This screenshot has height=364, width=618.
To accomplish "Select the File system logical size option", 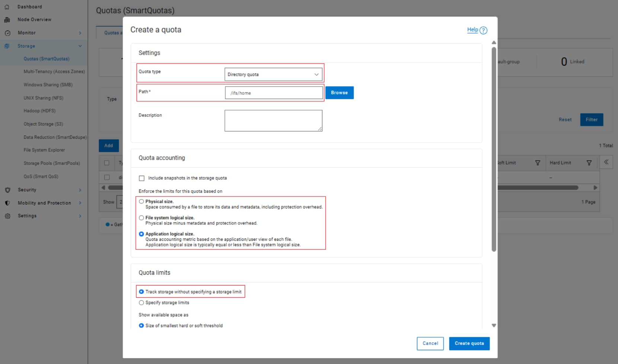I will point(141,218).
